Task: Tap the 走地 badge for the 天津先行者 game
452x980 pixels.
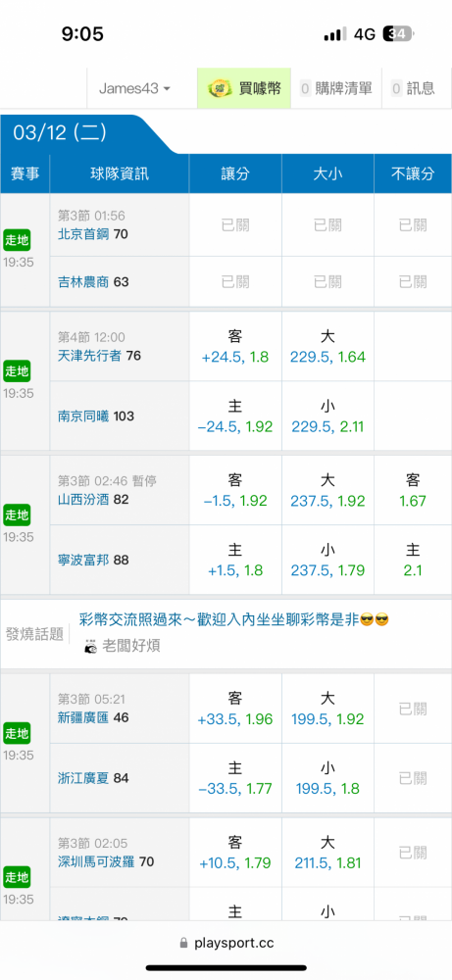Action: pyautogui.click(x=17, y=370)
